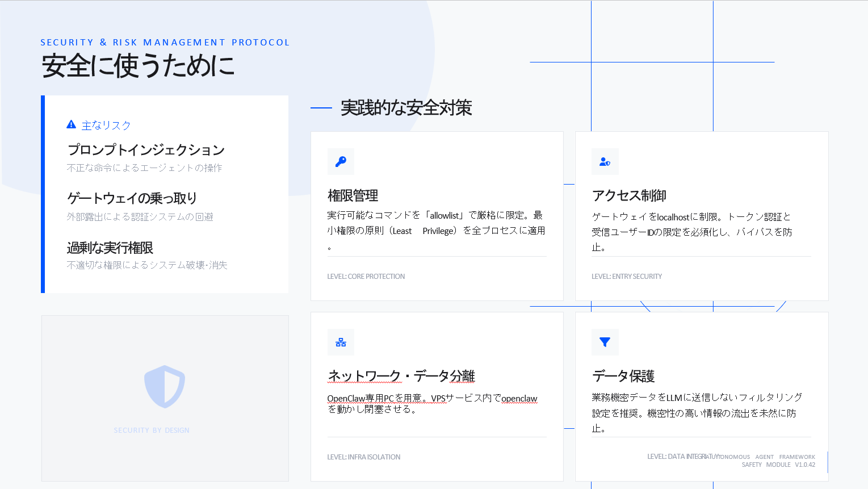Click the プロンプトインジェクション risk heading
This screenshot has height=489, width=868.
146,150
